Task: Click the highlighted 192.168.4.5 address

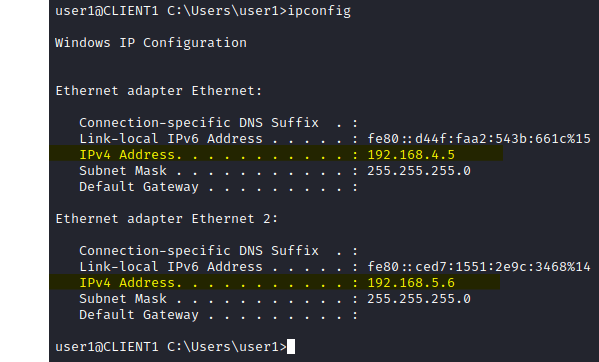Action: tap(411, 155)
